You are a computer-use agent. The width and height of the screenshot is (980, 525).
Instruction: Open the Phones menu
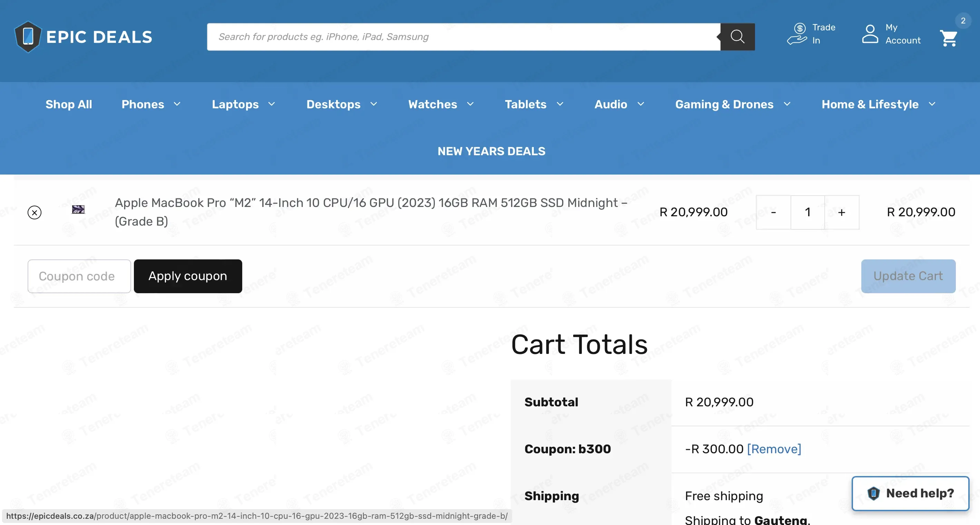143,104
